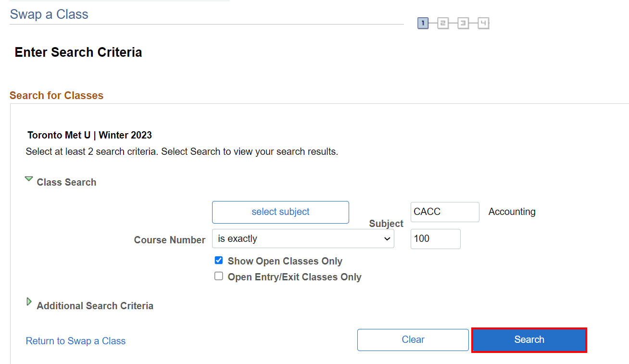Expand Additional Search Criteria triangle

(x=29, y=302)
